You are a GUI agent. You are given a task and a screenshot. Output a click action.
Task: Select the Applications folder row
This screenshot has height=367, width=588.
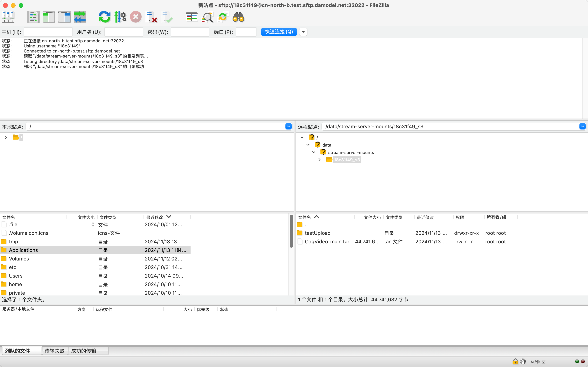point(95,250)
